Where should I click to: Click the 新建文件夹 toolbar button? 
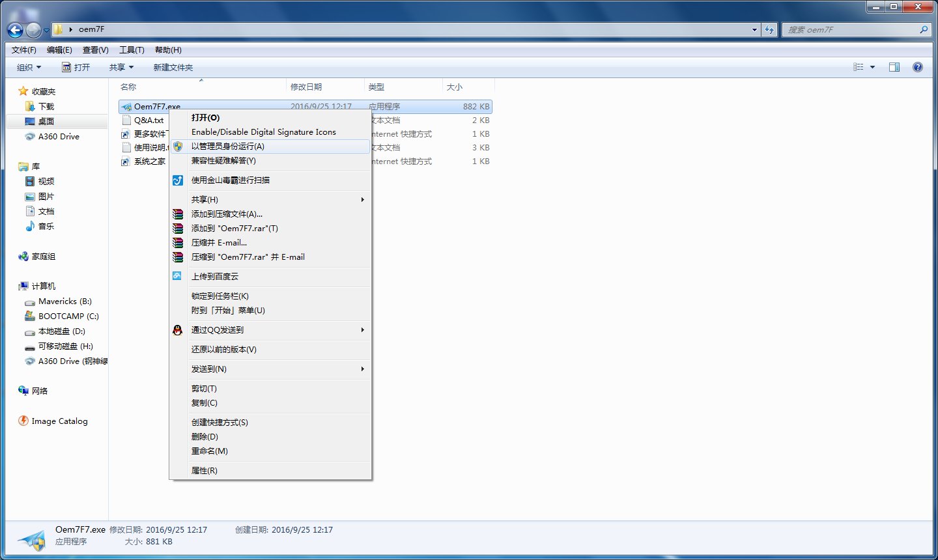click(173, 67)
